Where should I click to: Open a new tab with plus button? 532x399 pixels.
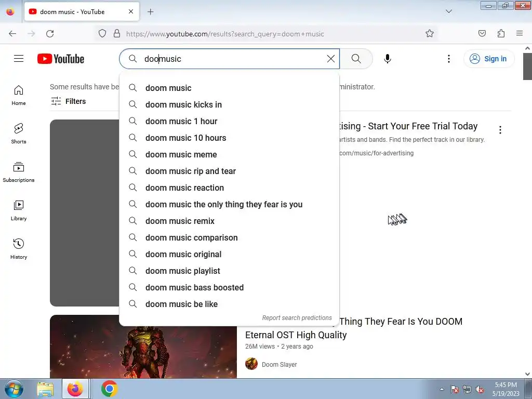pos(150,12)
